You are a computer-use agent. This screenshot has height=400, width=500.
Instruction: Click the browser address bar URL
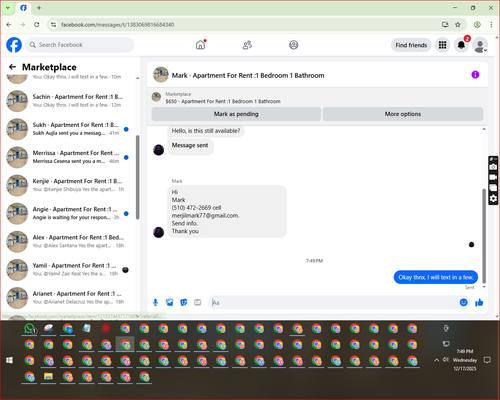tap(118, 25)
